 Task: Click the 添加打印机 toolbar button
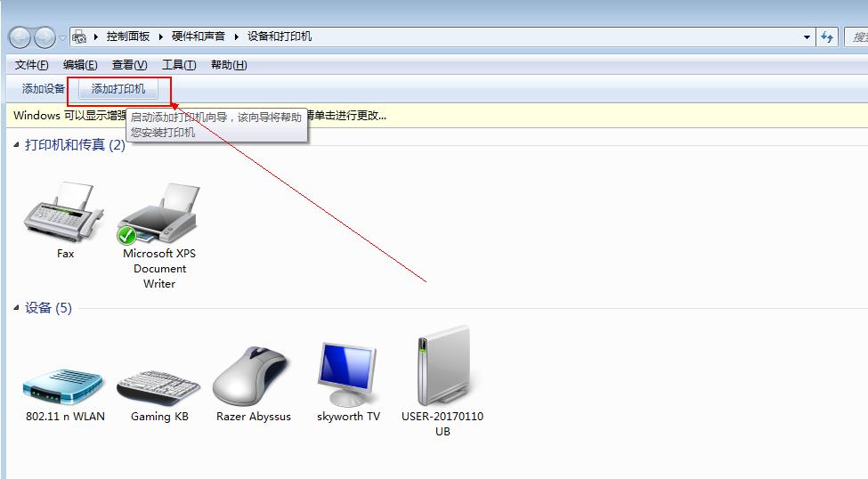(118, 89)
